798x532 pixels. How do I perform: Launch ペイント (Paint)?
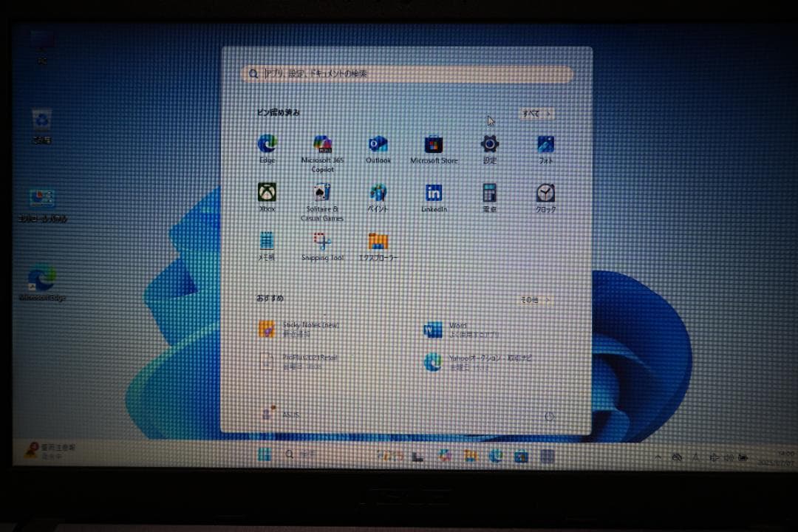point(378,193)
